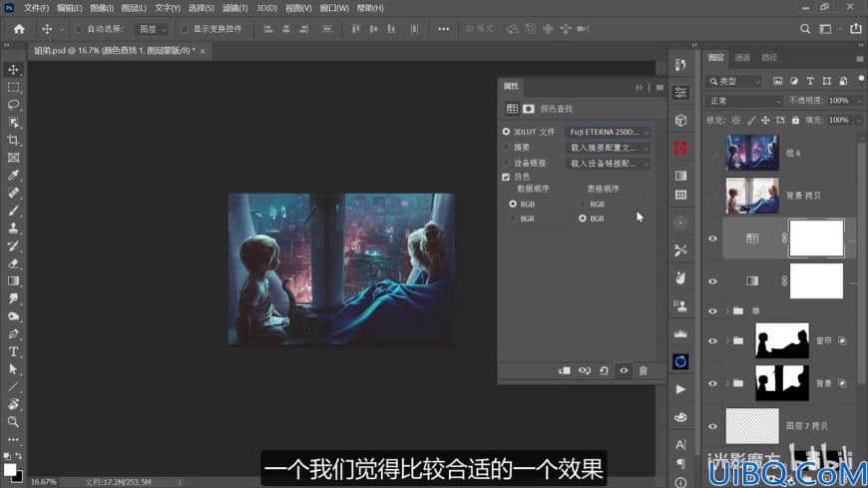Select RGB under table order
This screenshot has height=488, width=868.
coord(583,204)
